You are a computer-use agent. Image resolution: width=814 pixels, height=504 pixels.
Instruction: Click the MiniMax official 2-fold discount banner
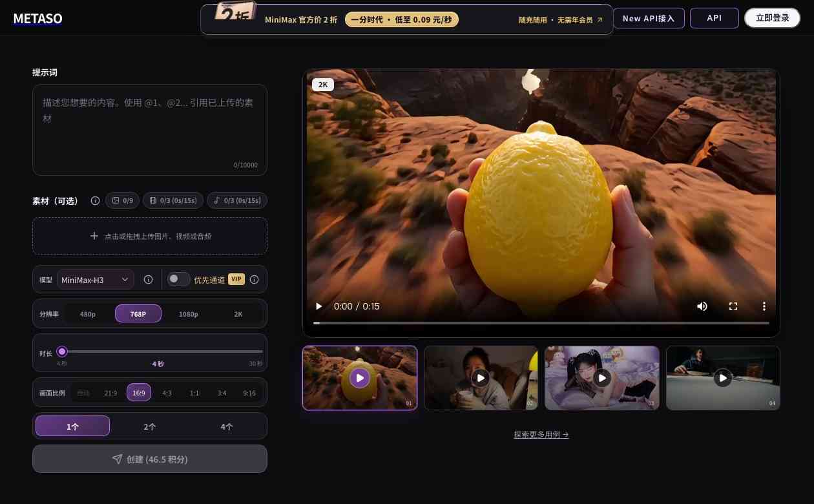point(406,19)
